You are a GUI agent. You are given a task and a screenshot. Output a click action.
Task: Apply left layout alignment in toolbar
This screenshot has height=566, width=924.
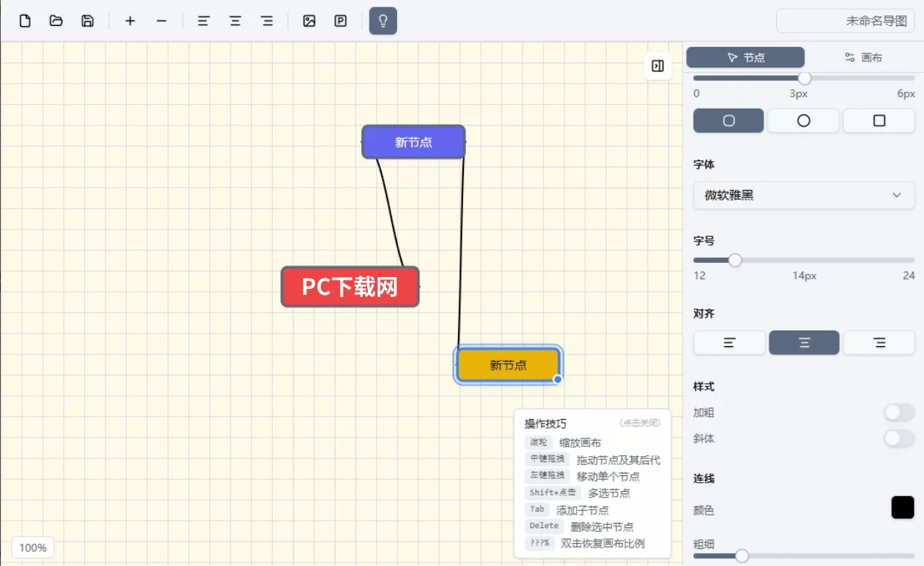[204, 21]
